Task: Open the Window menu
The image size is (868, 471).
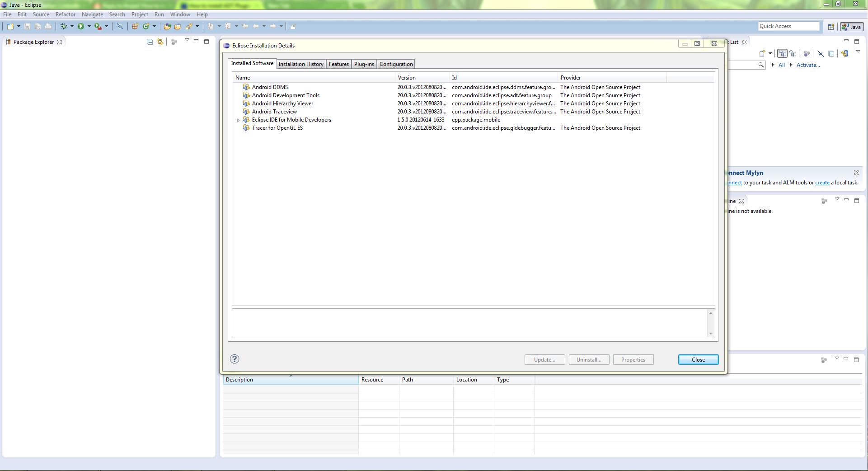Action: click(180, 14)
